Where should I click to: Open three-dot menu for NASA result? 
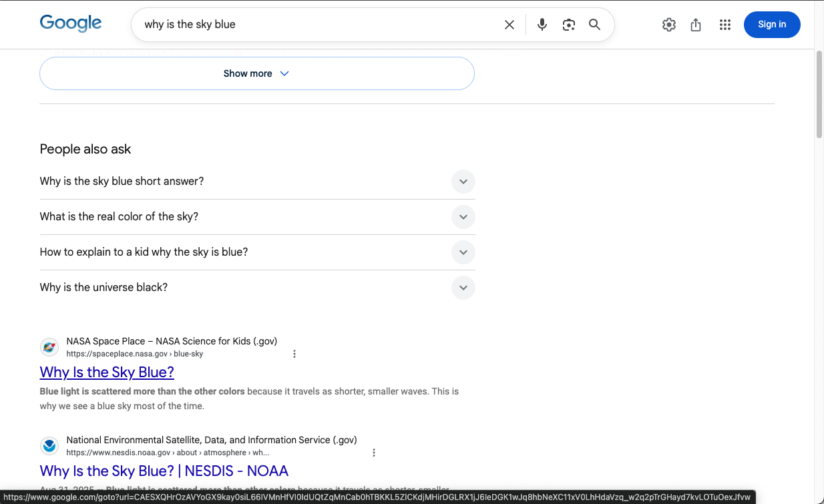(294, 354)
